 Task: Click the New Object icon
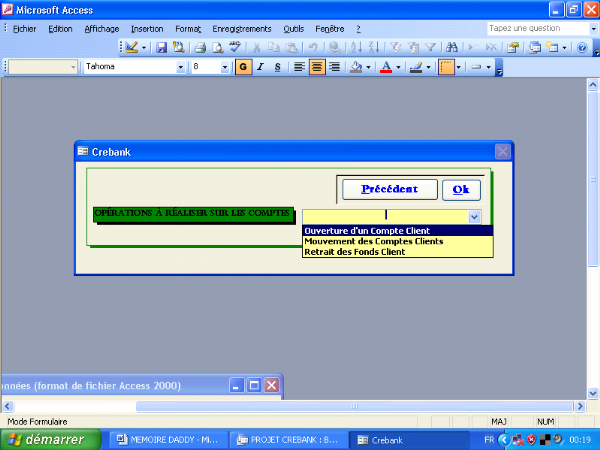(x=552, y=47)
